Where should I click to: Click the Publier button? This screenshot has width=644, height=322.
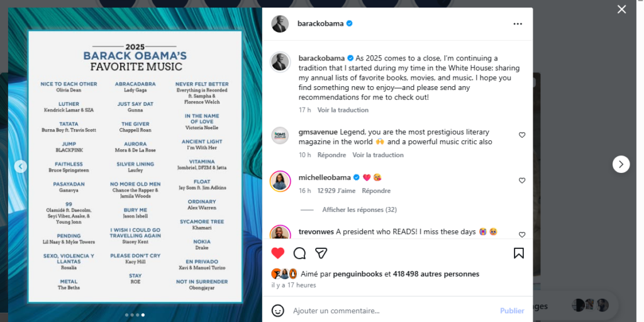(x=512, y=311)
